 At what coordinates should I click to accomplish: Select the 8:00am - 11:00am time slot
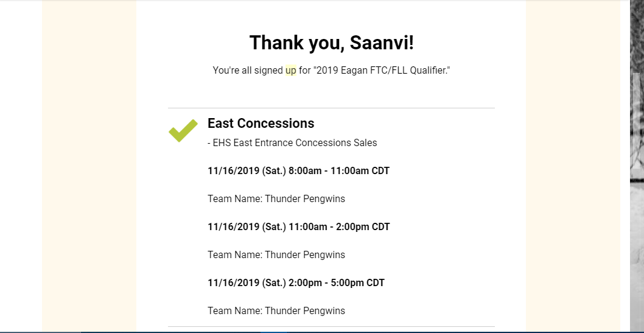(x=298, y=171)
